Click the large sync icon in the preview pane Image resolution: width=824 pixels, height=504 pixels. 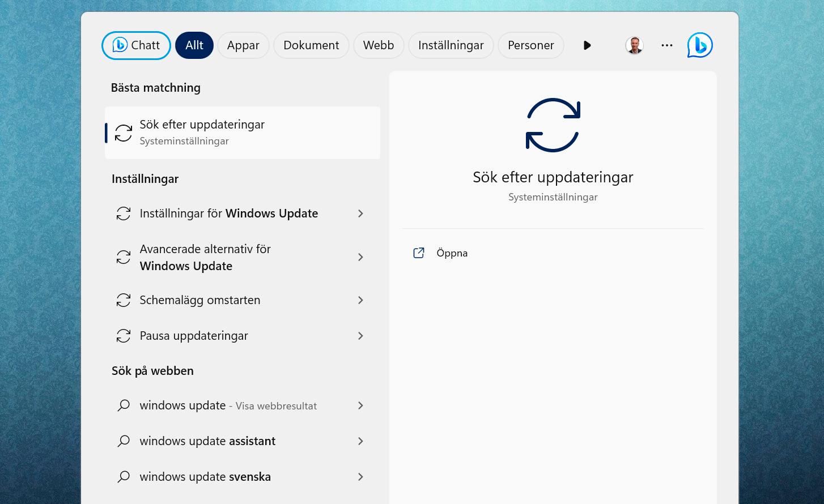pos(553,125)
